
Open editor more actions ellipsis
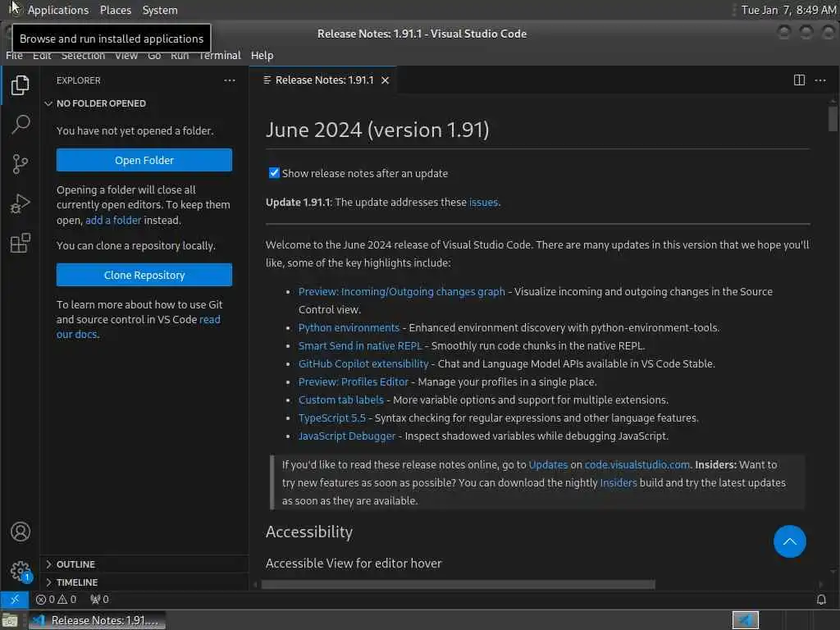820,80
